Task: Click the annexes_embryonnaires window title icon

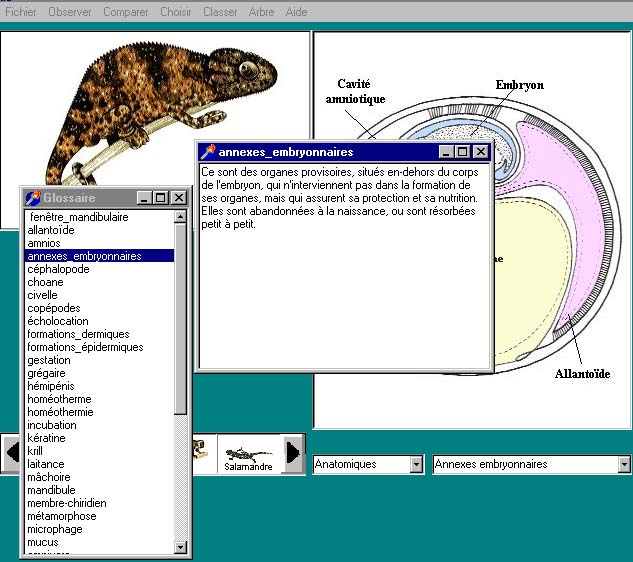Action: pos(208,152)
